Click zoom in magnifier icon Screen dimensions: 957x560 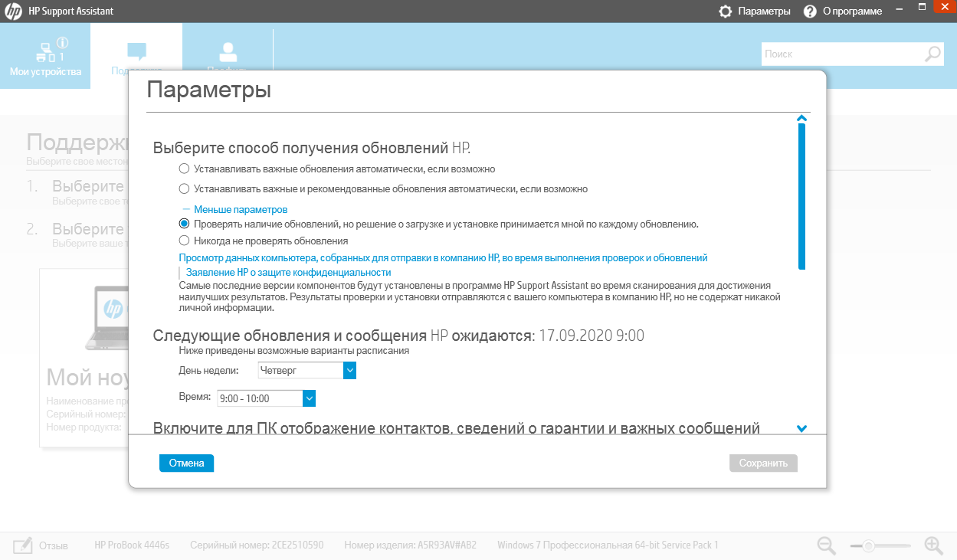point(933,545)
